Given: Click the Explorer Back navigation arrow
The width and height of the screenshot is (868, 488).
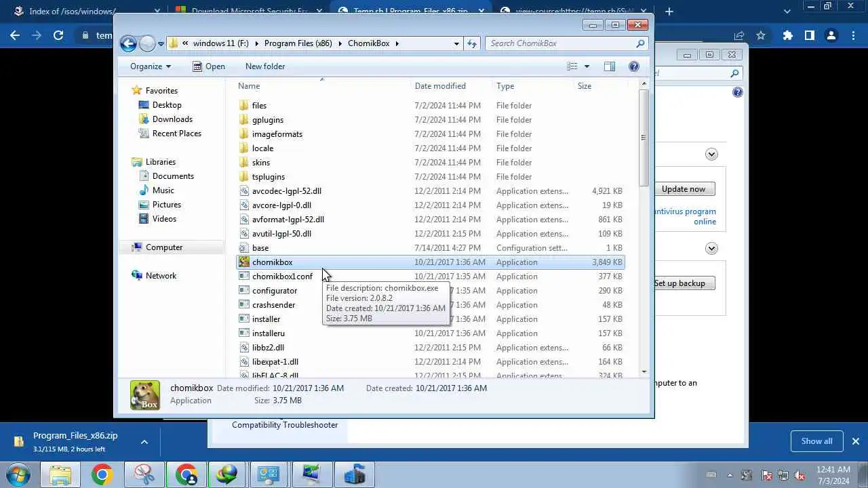Looking at the screenshot, I should tap(128, 43).
